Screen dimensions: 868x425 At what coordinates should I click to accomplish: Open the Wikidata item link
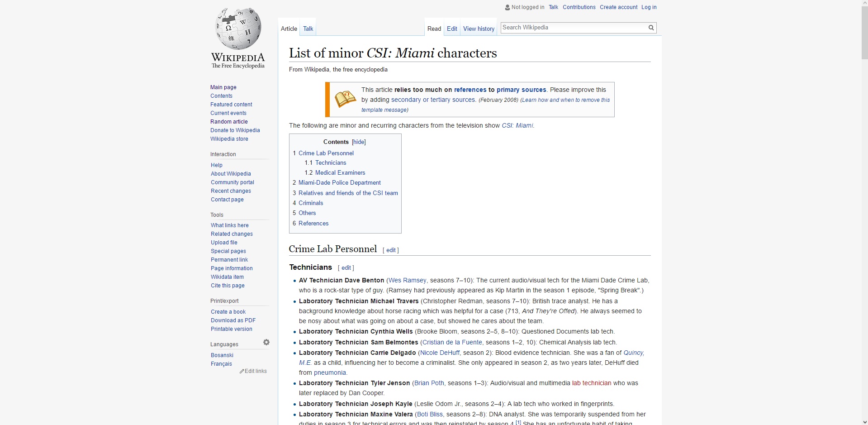[227, 277]
